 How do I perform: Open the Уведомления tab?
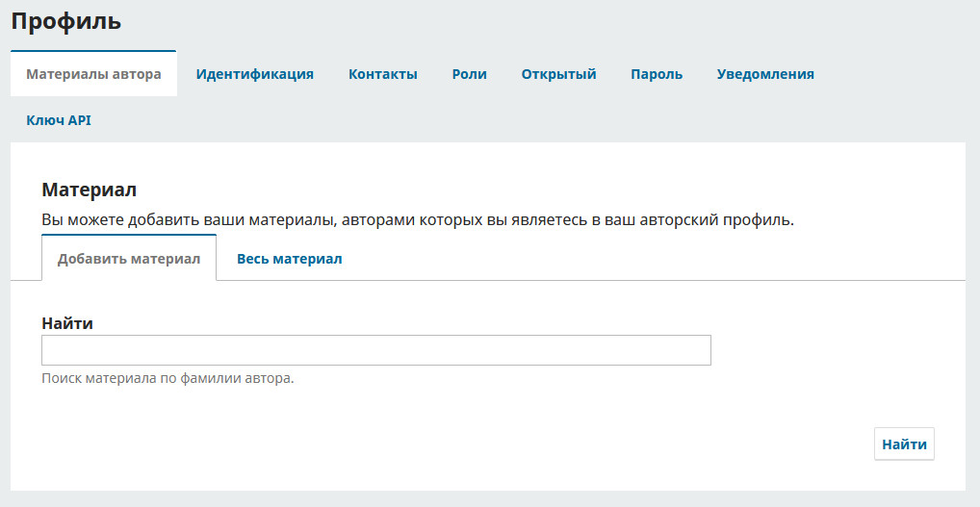tap(765, 74)
